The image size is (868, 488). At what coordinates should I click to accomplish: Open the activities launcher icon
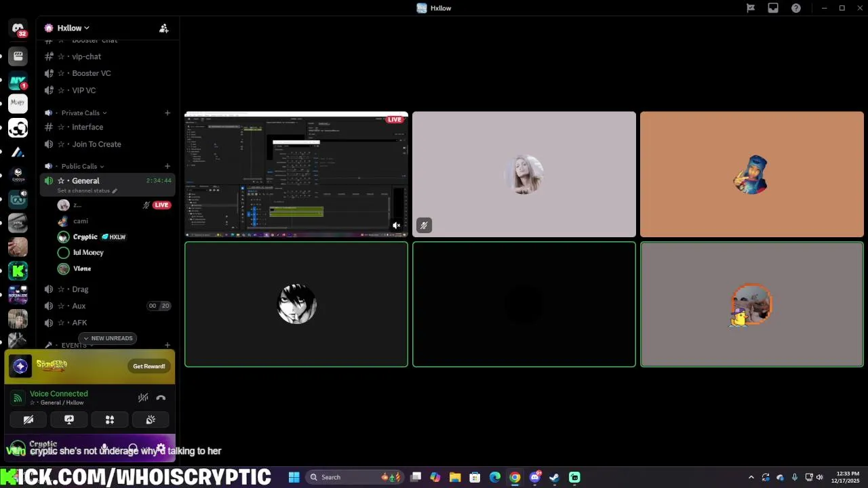point(110,420)
